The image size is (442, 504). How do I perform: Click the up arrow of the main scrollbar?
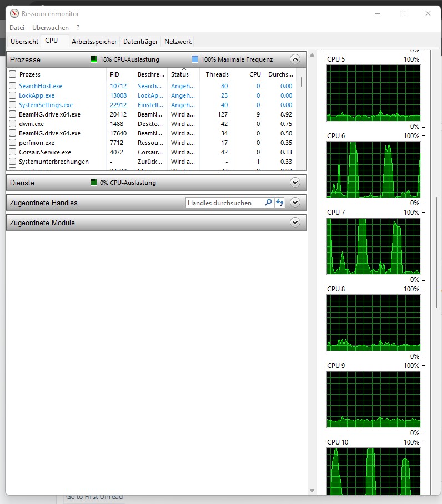tap(312, 55)
